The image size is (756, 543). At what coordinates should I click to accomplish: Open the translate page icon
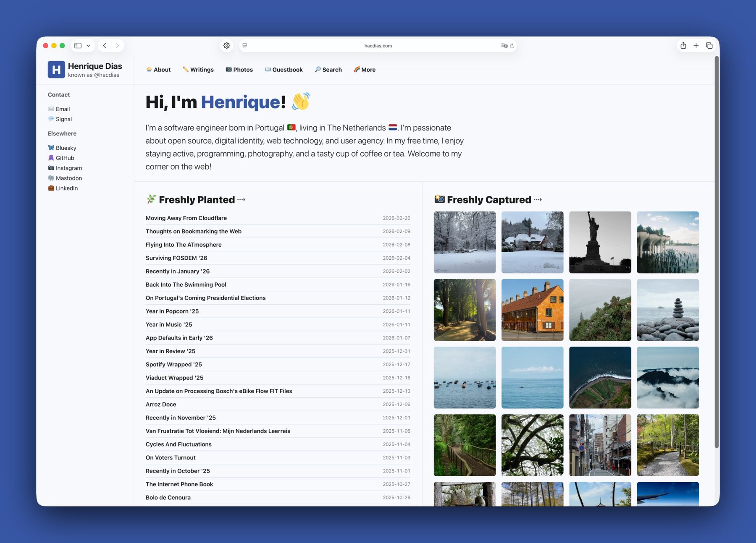pos(504,46)
